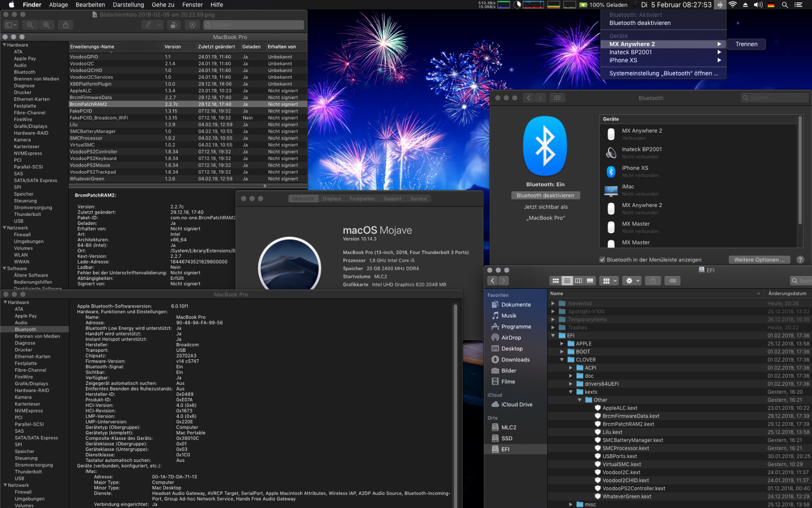This screenshot has height=508, width=812.
Task: Collapse the Hardware section in the upper system report
Action: pyautogui.click(x=4, y=45)
